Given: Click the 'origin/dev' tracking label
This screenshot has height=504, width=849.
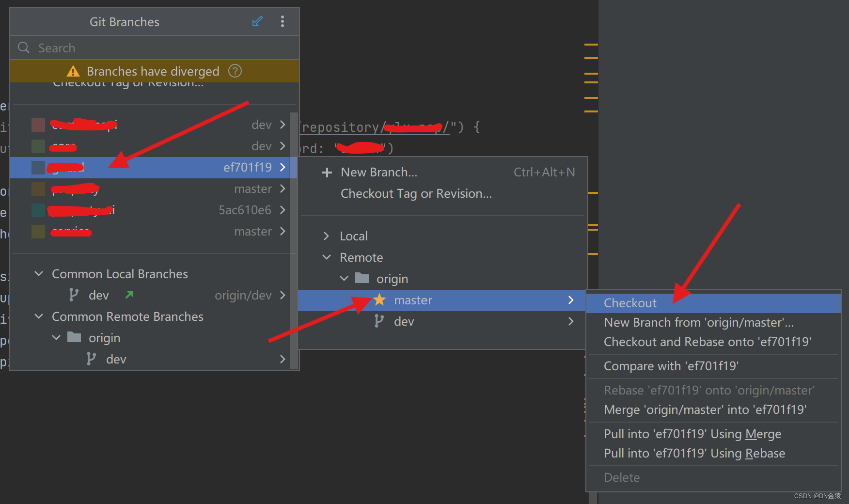Looking at the screenshot, I should click(243, 295).
